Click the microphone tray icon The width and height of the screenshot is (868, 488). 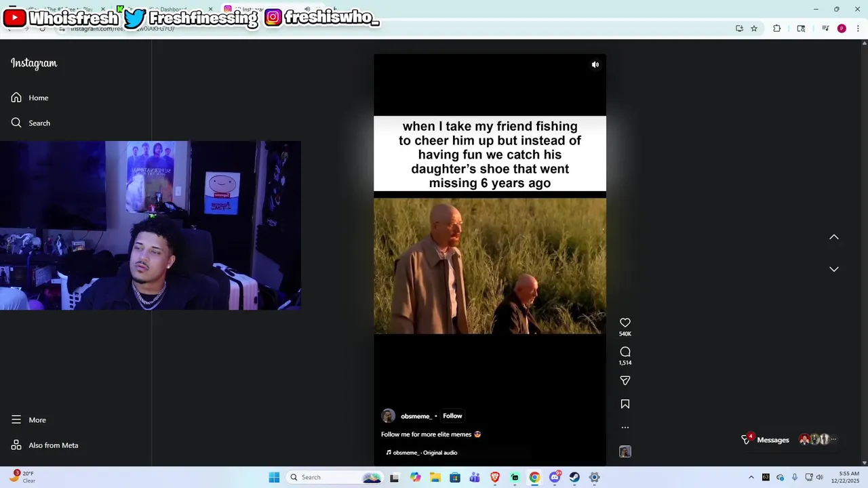tap(795, 477)
